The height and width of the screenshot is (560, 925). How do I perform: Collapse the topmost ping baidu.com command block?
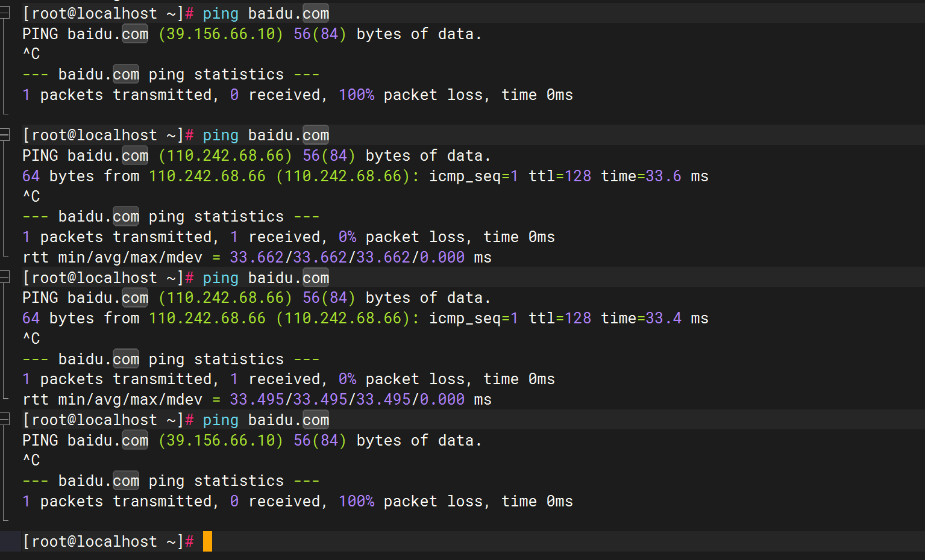[x=5, y=13]
